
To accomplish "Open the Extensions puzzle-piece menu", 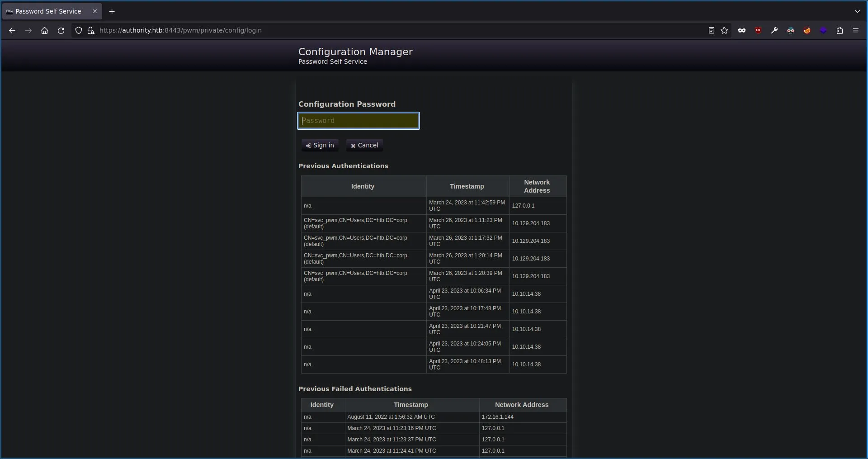I will pos(840,30).
